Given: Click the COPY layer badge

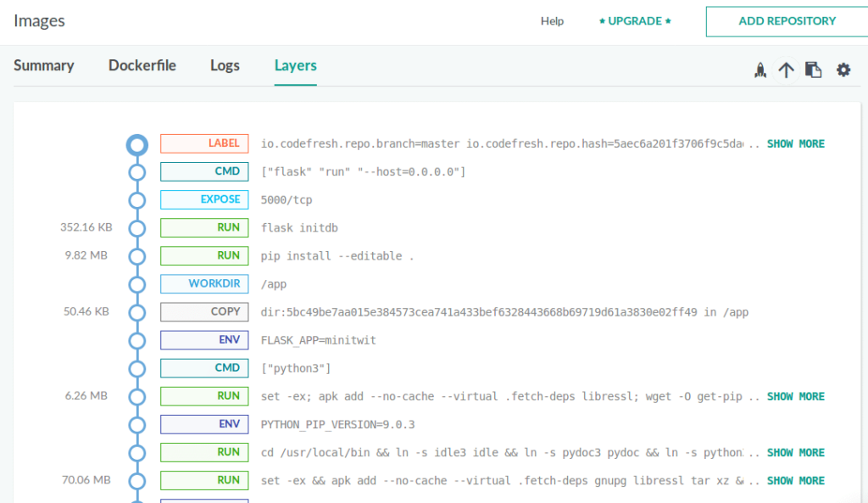Looking at the screenshot, I should tap(203, 312).
